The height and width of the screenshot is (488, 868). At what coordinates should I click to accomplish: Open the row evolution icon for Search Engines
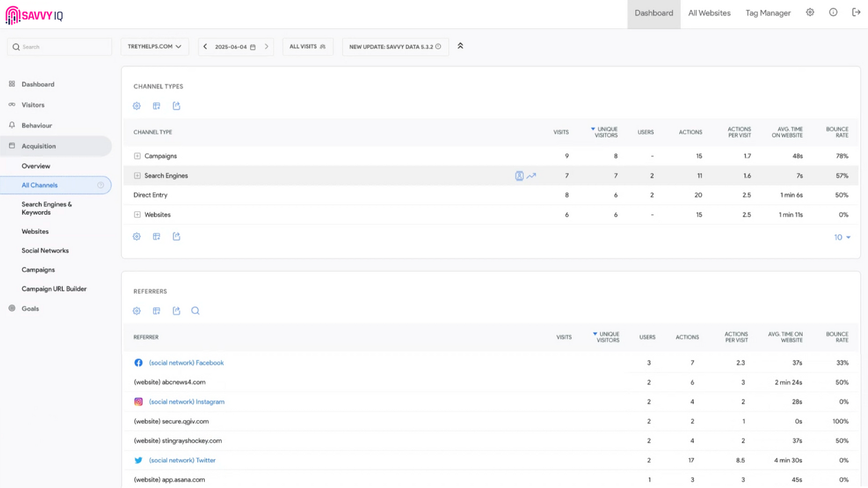(531, 176)
